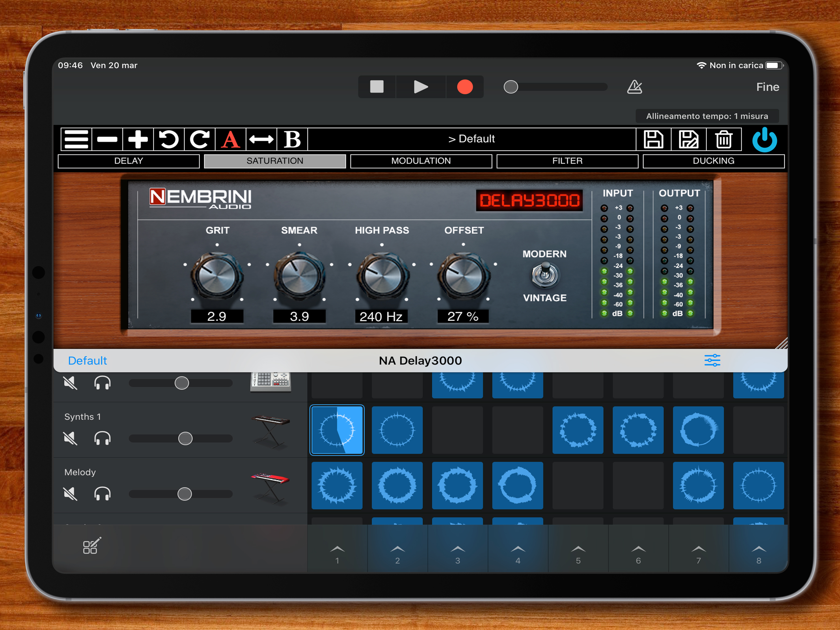Click the 240 Hz high pass value

click(x=381, y=316)
